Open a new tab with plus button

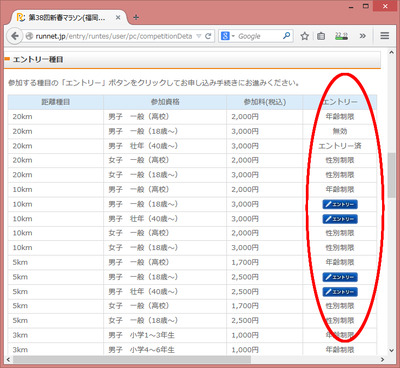tap(136, 17)
